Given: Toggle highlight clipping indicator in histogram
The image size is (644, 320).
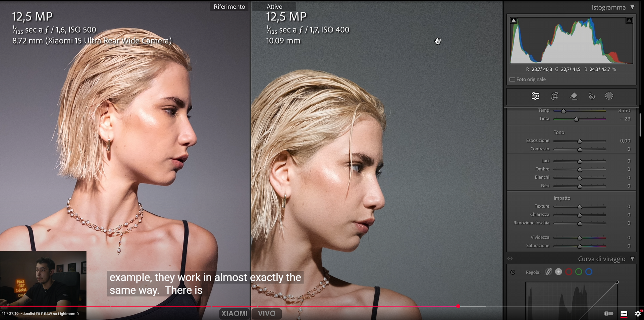Looking at the screenshot, I should tap(629, 20).
